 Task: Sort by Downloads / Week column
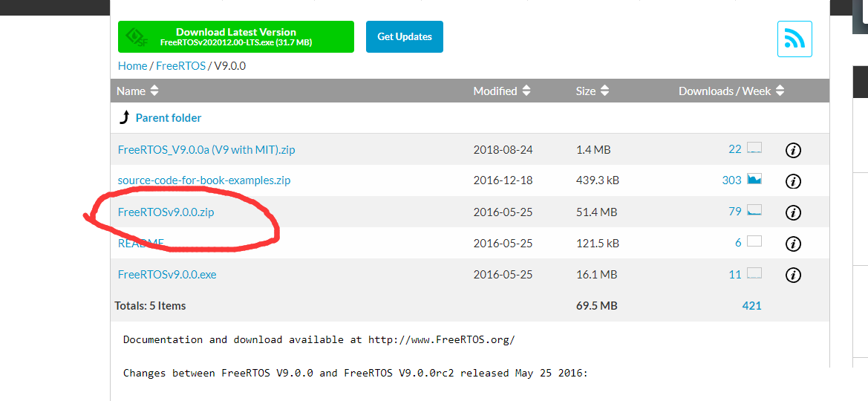point(731,91)
